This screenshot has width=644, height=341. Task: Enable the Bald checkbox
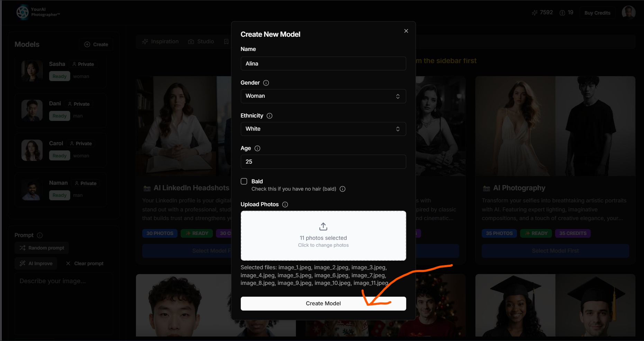(x=244, y=181)
